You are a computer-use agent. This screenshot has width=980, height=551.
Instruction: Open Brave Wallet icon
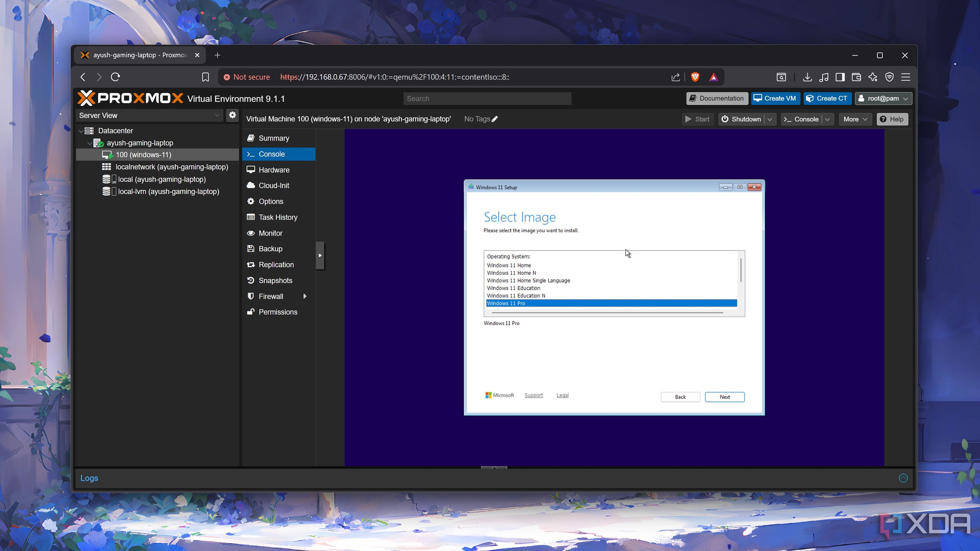[x=856, y=77]
